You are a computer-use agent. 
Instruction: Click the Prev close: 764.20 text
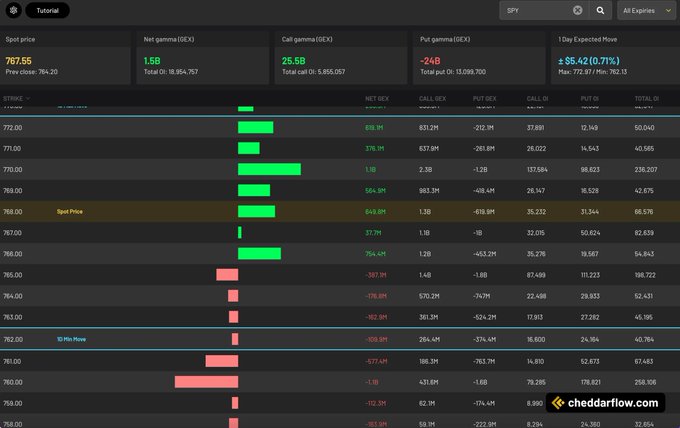[x=31, y=72]
